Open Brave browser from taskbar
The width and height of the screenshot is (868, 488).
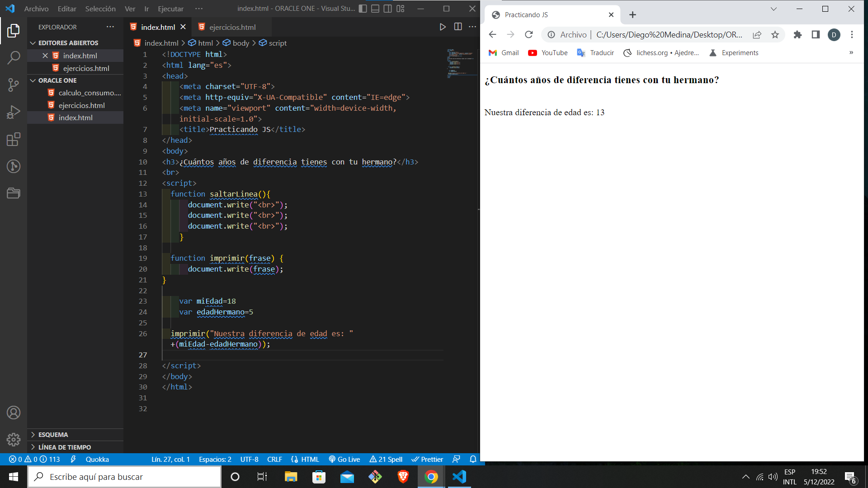point(403,477)
